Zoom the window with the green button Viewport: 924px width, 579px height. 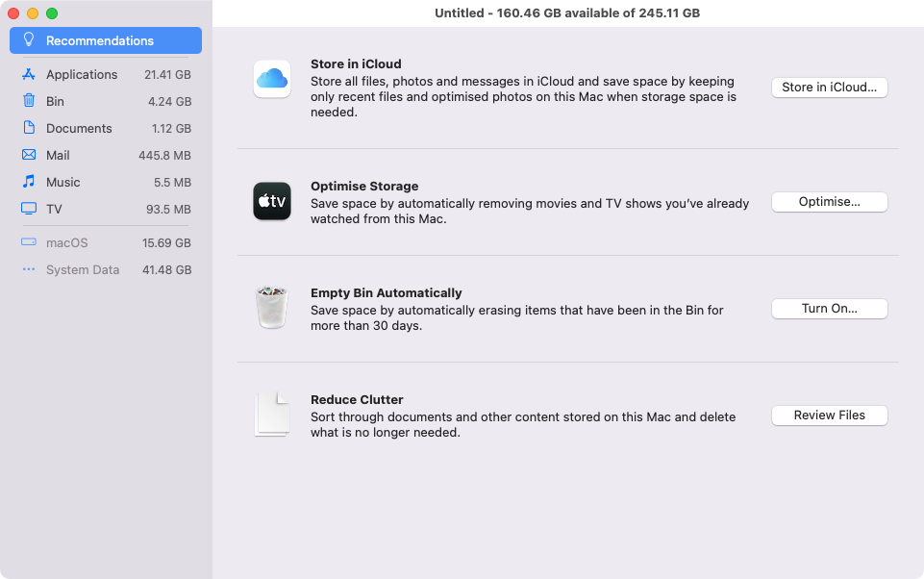(52, 13)
